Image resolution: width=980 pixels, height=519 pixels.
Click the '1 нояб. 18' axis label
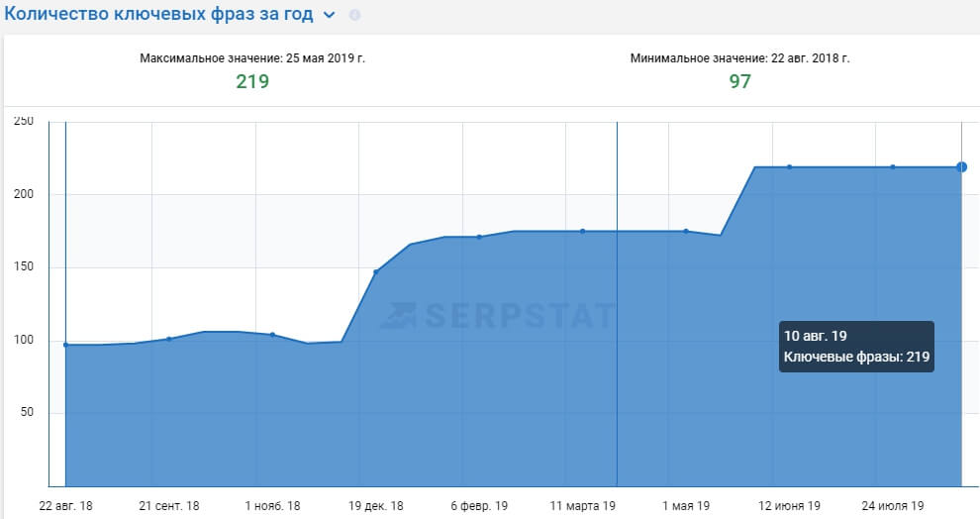tap(272, 506)
